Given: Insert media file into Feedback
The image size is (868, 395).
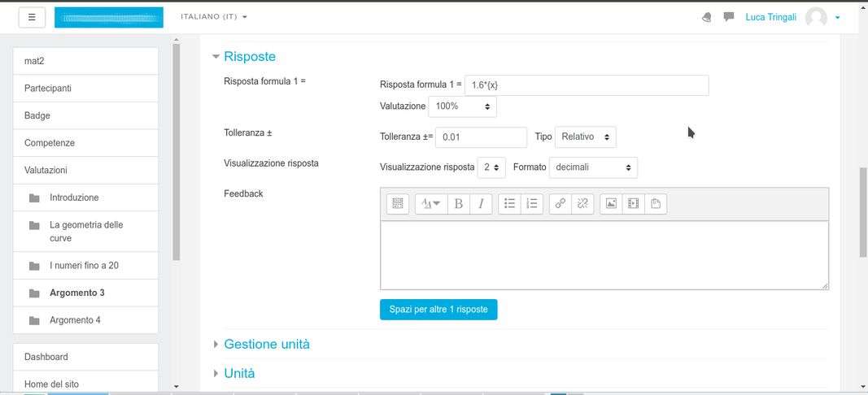Looking at the screenshot, I should click(x=633, y=203).
